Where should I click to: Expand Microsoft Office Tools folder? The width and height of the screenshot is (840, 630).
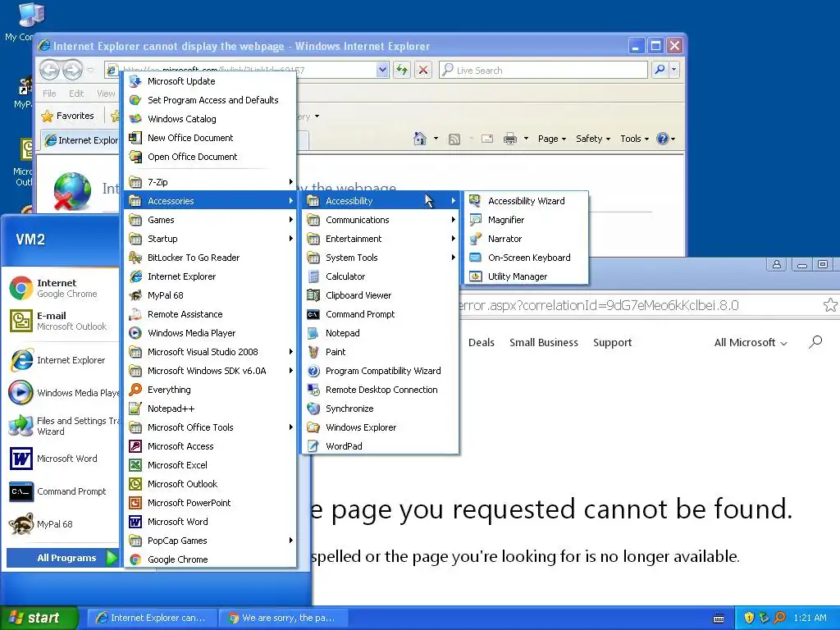pos(211,427)
